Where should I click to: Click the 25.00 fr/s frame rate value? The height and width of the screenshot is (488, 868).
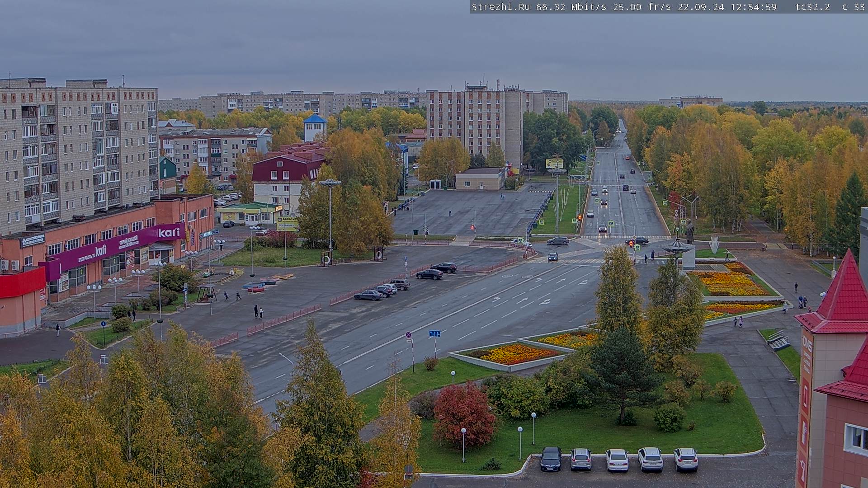[x=642, y=7]
